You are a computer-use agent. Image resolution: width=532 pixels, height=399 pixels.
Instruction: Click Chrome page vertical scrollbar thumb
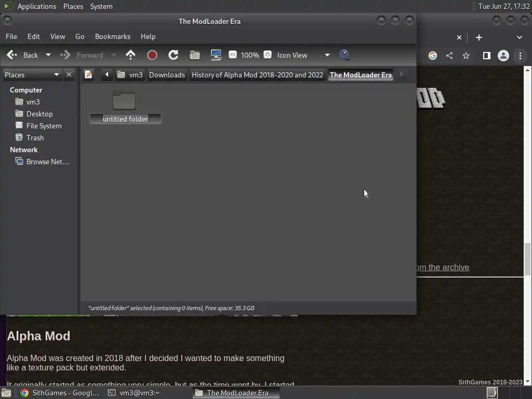[527, 259]
